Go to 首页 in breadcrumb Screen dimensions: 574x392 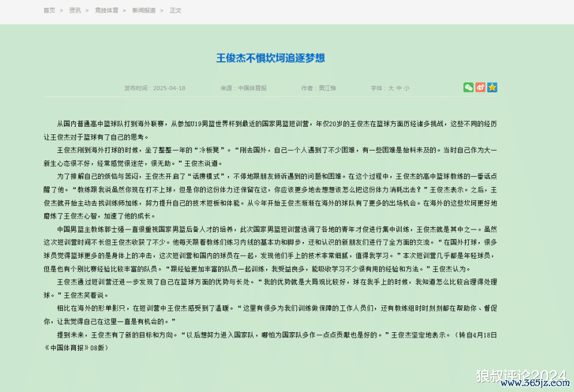[49, 10]
